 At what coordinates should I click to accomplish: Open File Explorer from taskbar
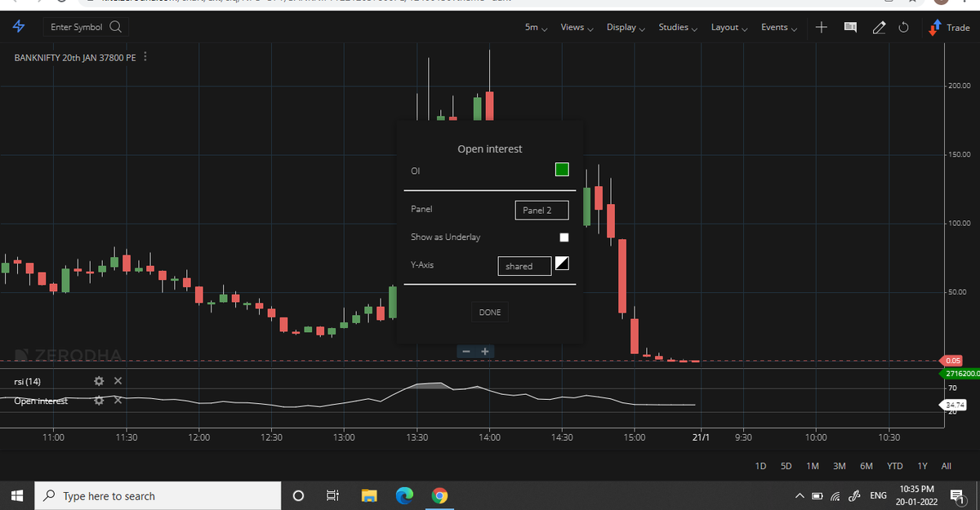point(369,495)
